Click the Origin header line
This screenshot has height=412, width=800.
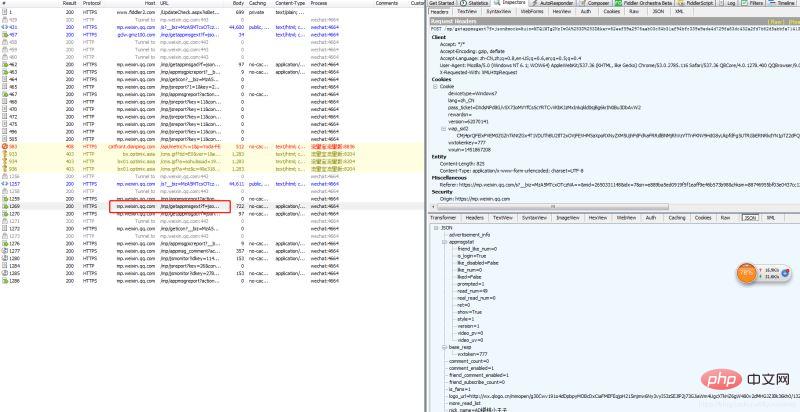tap(474, 199)
